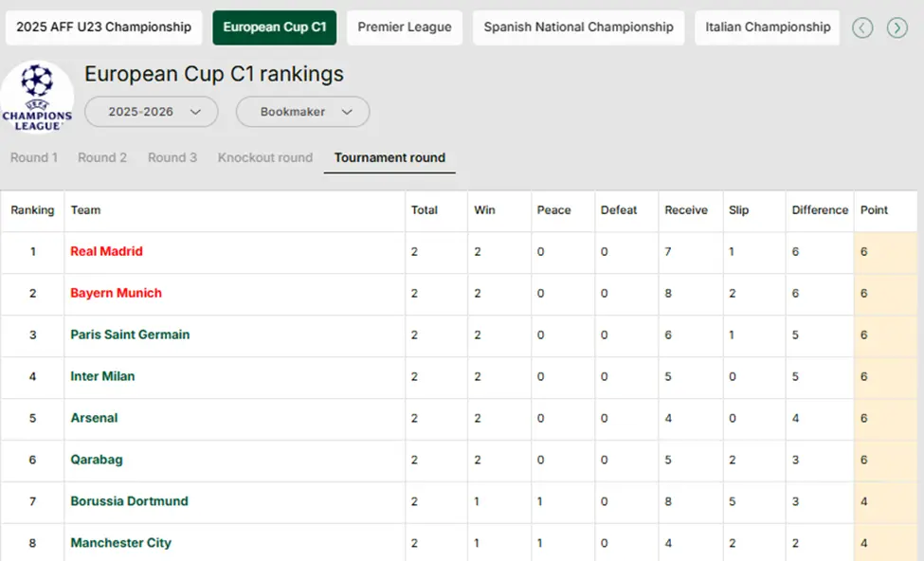The width and height of the screenshot is (924, 561).
Task: Switch to Round 1 view
Action: tap(34, 157)
